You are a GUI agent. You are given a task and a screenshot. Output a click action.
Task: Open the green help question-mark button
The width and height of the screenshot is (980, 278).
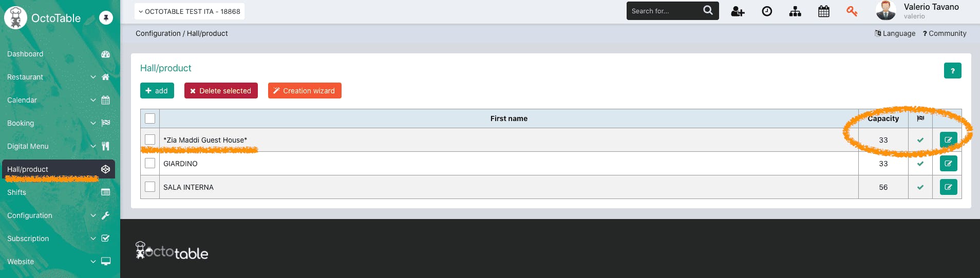[x=952, y=71]
